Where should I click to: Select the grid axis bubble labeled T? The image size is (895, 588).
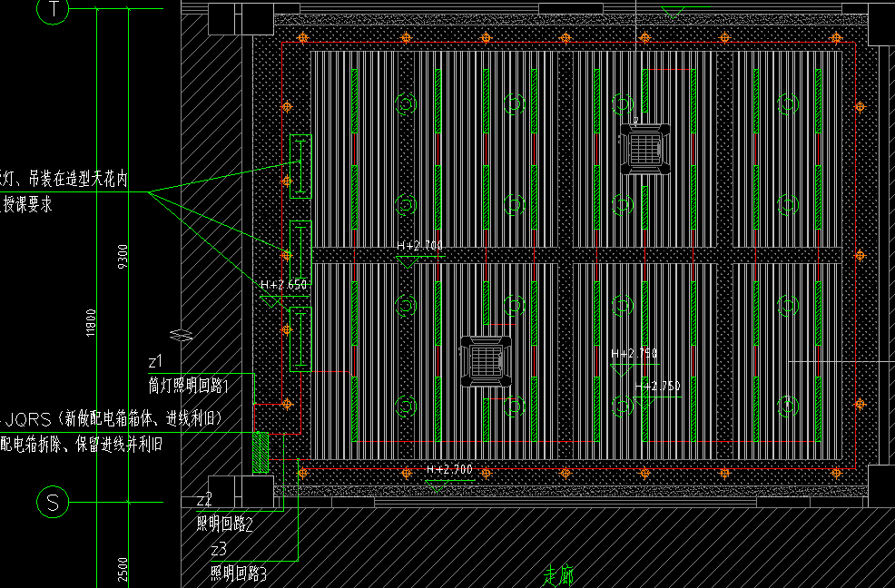point(53,9)
